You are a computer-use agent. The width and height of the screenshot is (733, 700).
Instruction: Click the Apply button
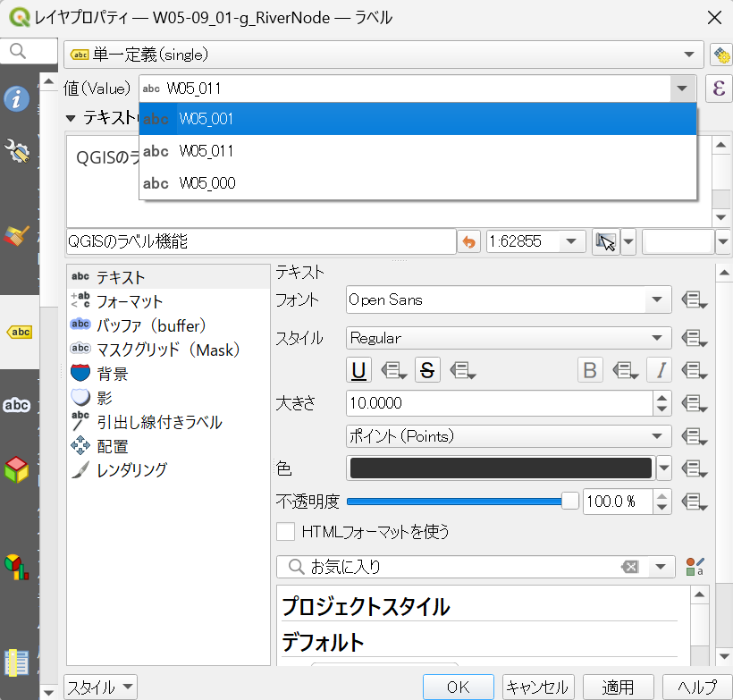[618, 687]
